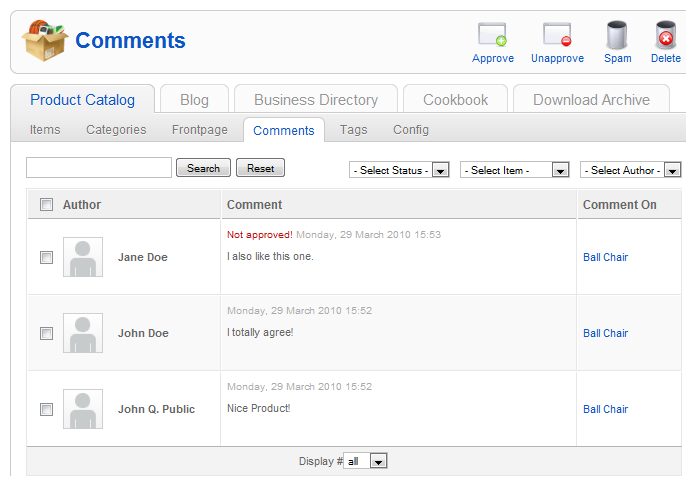The width and height of the screenshot is (696, 486).
Task: Open the Select Item dropdown
Action: click(x=515, y=170)
